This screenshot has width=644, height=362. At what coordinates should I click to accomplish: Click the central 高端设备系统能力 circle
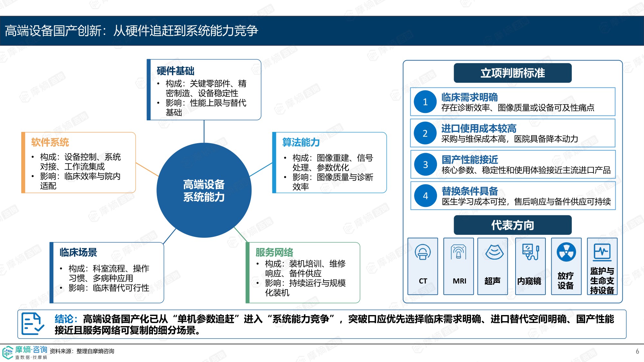(x=204, y=190)
